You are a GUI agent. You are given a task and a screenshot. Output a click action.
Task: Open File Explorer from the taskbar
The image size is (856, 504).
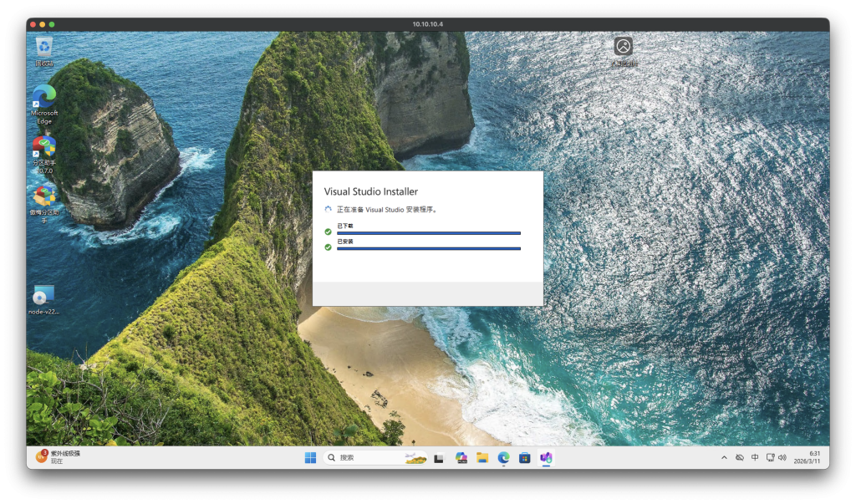click(482, 458)
